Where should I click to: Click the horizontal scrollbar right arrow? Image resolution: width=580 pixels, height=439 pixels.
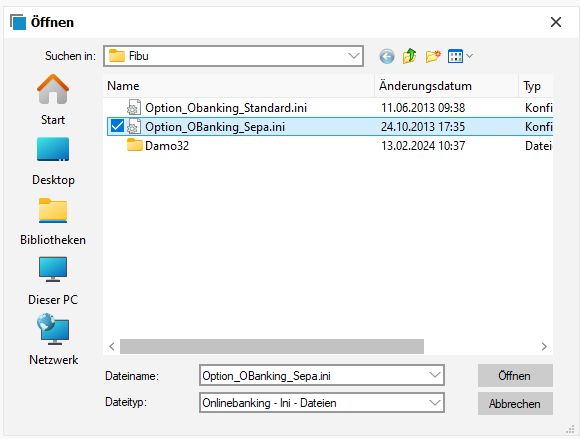[544, 347]
